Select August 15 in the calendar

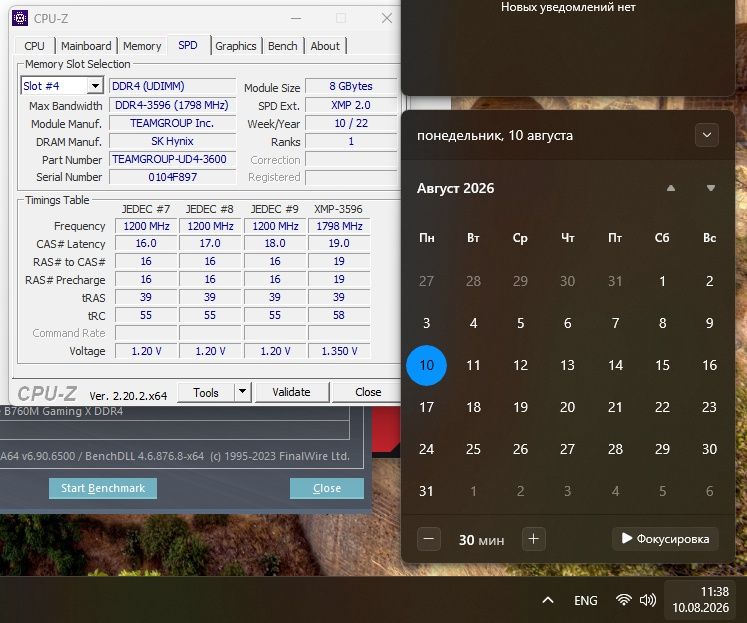[x=662, y=365]
